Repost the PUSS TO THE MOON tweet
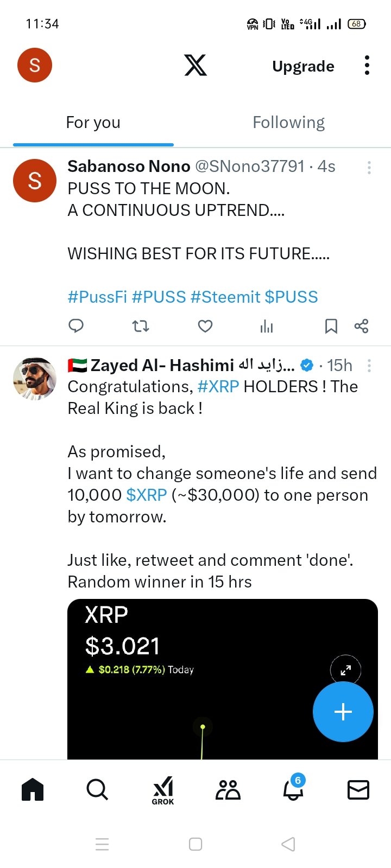391x868 pixels. [x=141, y=326]
